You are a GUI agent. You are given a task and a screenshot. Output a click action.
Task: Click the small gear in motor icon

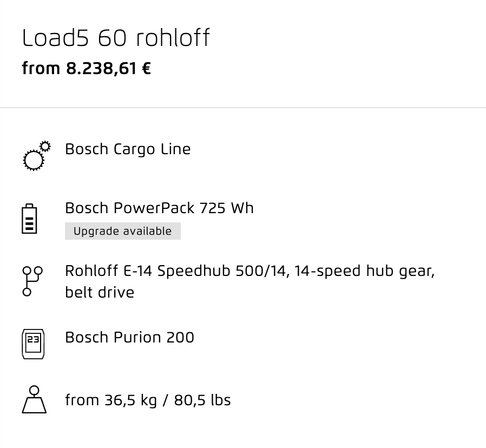pos(45,146)
